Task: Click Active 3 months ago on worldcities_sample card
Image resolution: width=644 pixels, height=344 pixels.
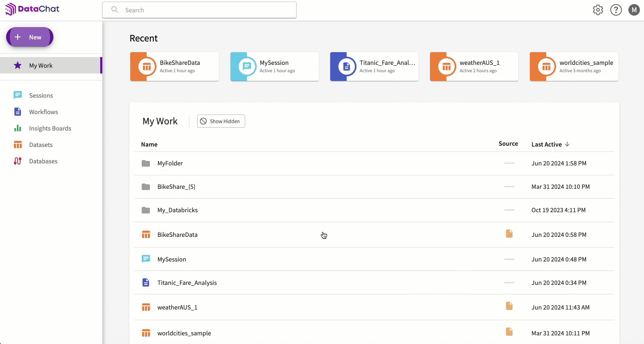Action: coord(580,71)
